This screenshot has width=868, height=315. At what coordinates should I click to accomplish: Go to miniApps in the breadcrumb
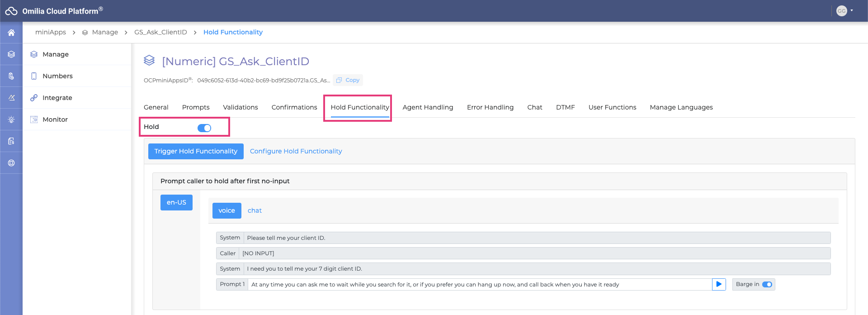click(51, 32)
